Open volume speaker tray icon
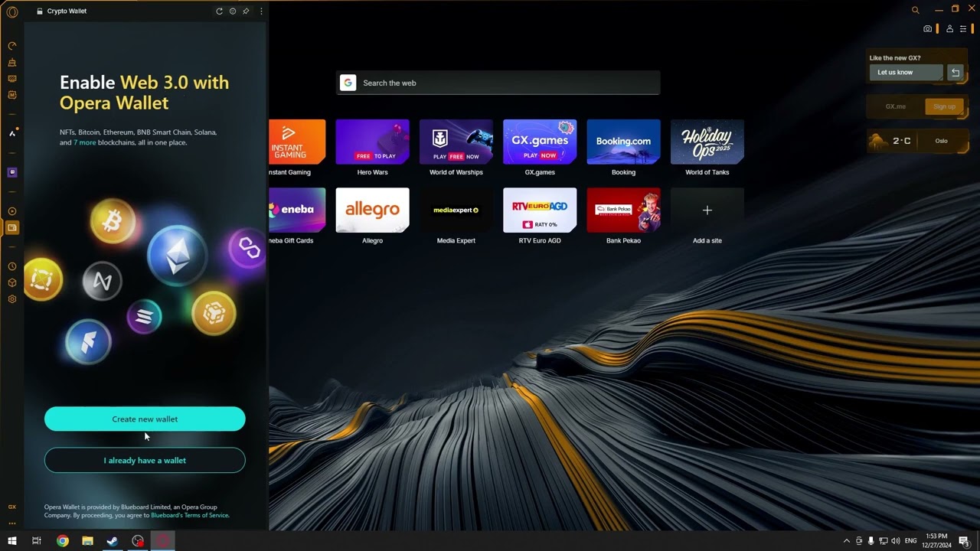Screen dimensions: 980x551 (895, 541)
